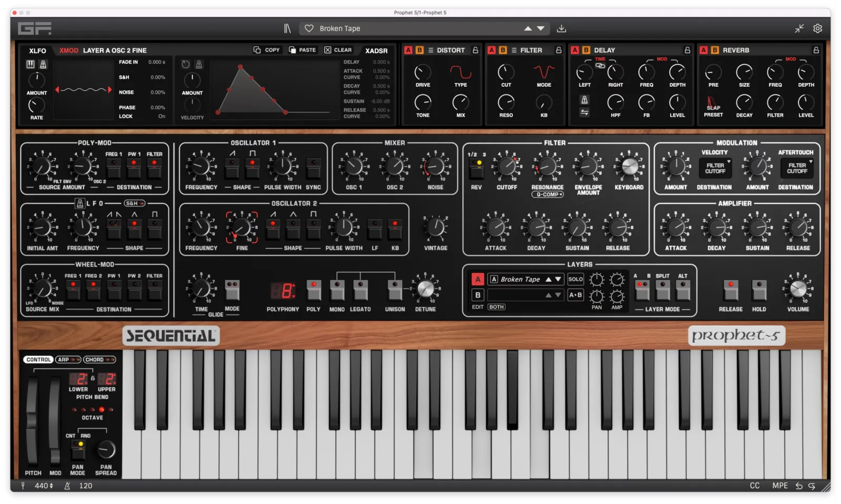Viewport: 841px width, 504px height.
Task: Open the Q-COMP dropdown under Resonance
Action: [547, 194]
